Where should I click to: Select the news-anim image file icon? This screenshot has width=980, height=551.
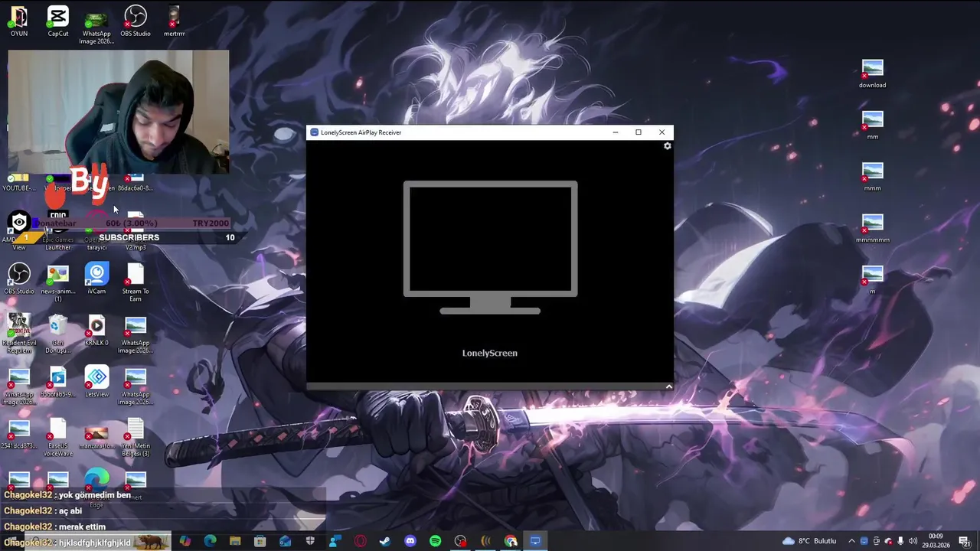click(x=58, y=282)
